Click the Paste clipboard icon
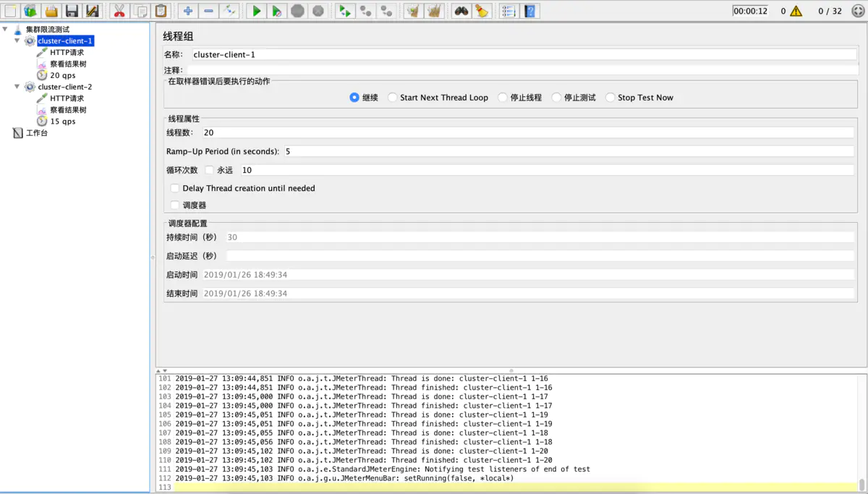The height and width of the screenshot is (494, 868). pos(161,11)
